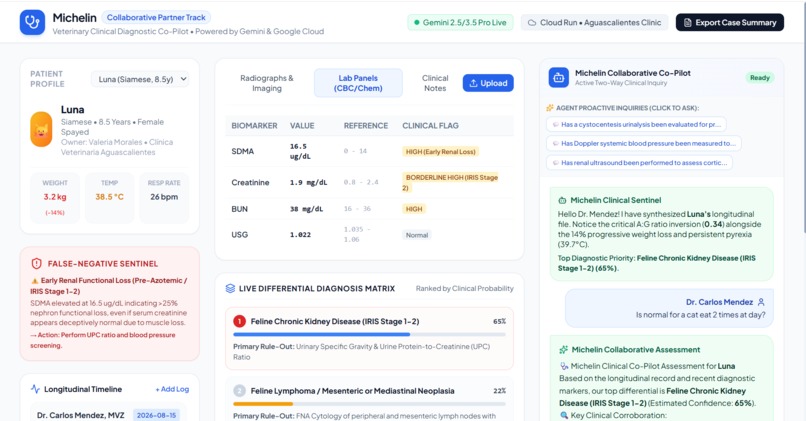806x421 pixels.
Task: Click the BIOMARKER column header
Action: [x=254, y=125]
